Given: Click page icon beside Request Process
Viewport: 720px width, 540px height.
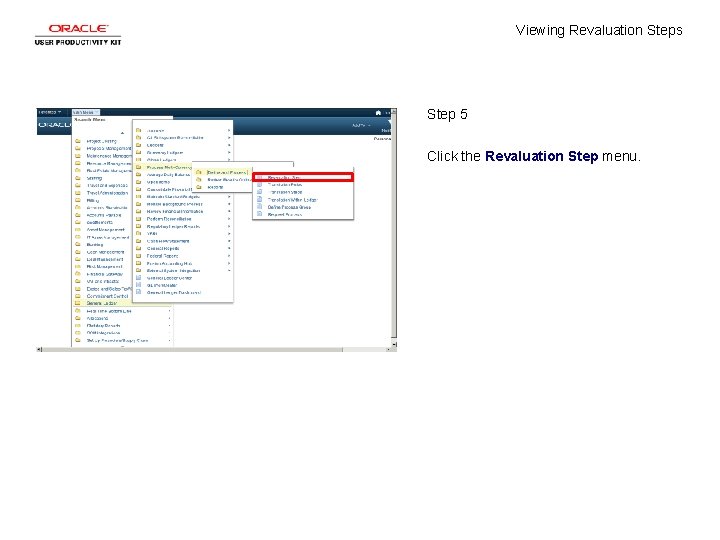Looking at the screenshot, I should [x=259, y=214].
